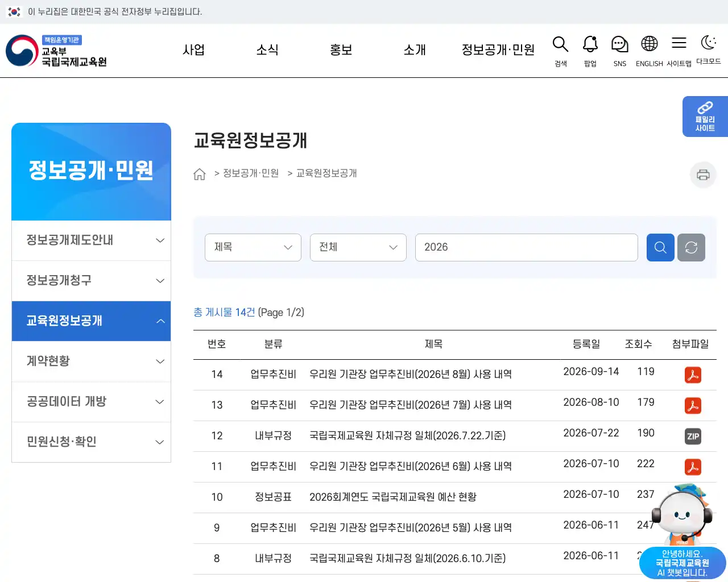Open post about 2026년 7월 업무추진비

tap(411, 405)
